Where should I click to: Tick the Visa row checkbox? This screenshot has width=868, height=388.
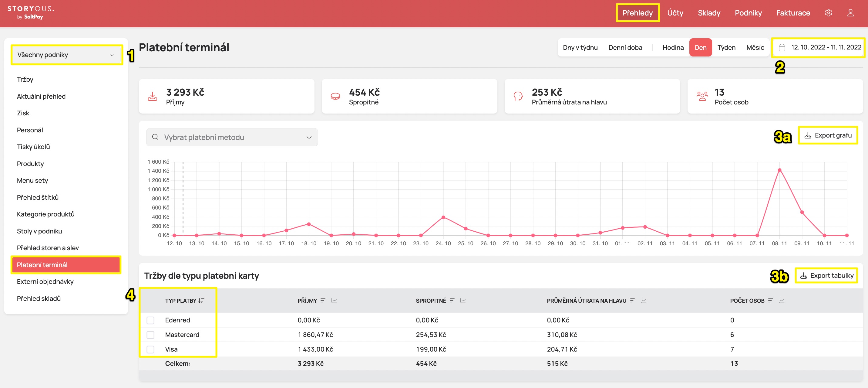[x=150, y=349]
